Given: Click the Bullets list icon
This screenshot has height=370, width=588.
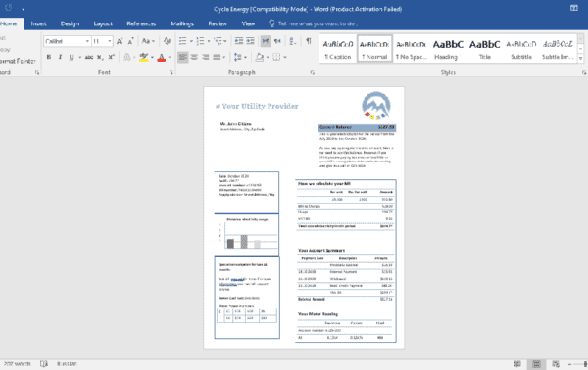Looking at the screenshot, I should (182, 41).
